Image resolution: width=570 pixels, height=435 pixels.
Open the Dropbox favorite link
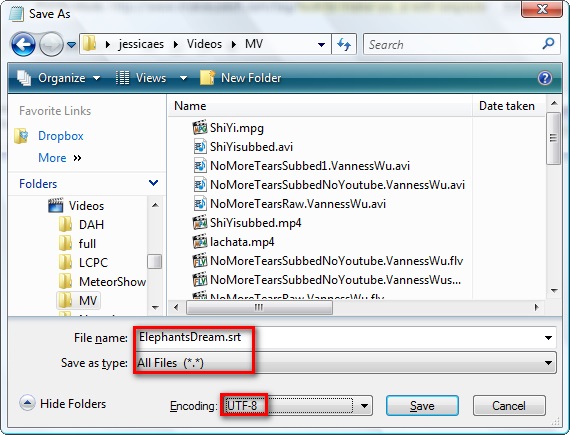pos(61,136)
